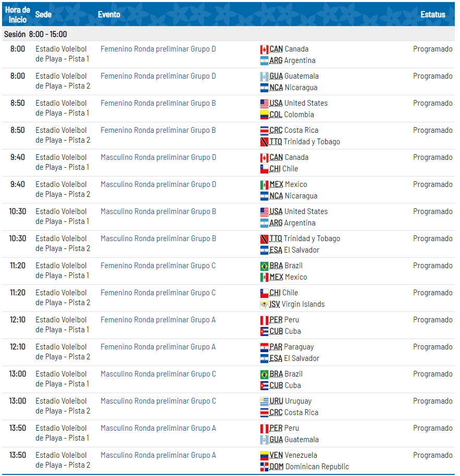Open 13:00 Pista 1 Masculino Grupo C event
The width and height of the screenshot is (460, 476).
coord(158,374)
